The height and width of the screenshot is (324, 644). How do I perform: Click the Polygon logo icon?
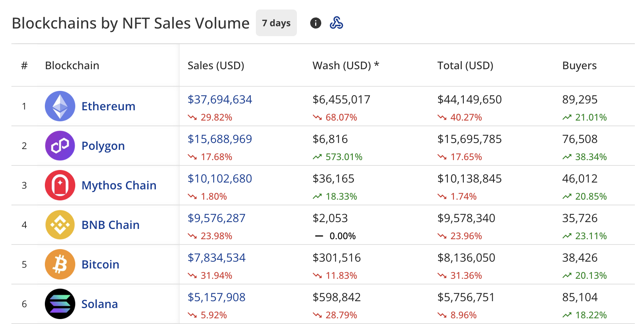click(x=60, y=146)
